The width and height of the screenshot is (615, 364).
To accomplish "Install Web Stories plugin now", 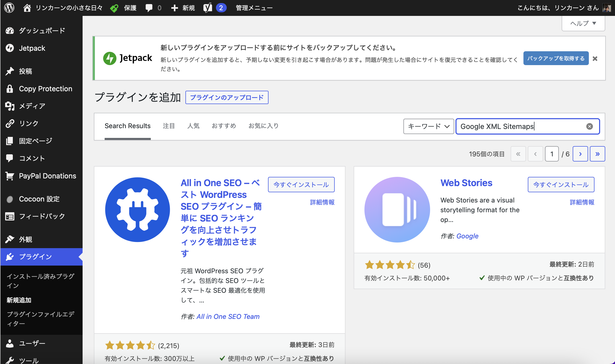I will pyautogui.click(x=561, y=185).
